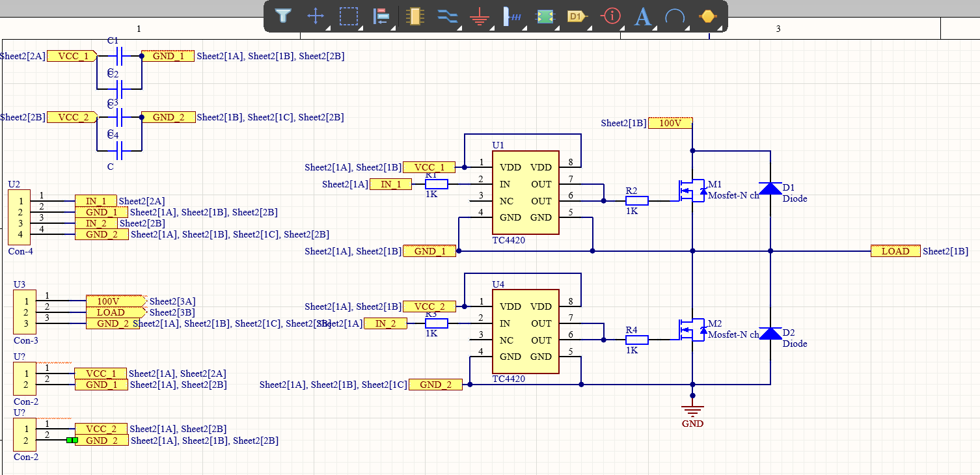Screen dimensions: 980x475
Task: Click the signal harness tool
Action: tap(512, 16)
